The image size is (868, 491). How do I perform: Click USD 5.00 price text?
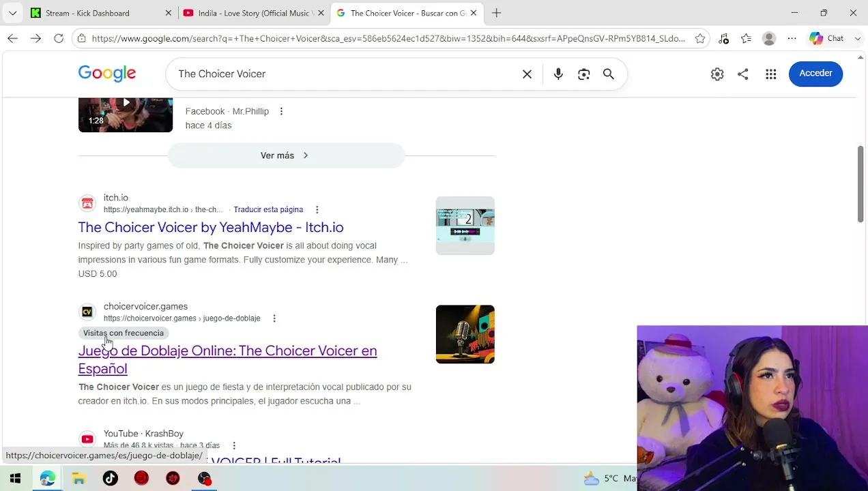[x=98, y=274]
